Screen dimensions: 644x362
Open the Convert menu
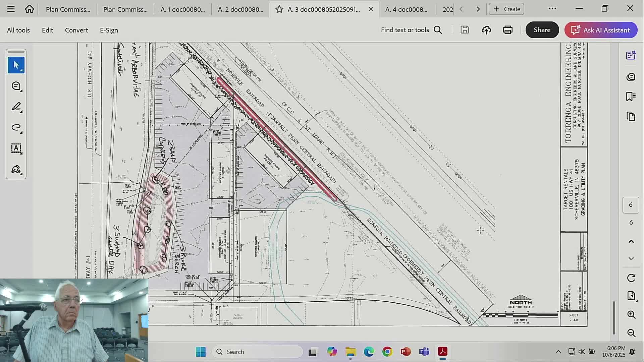click(x=76, y=30)
